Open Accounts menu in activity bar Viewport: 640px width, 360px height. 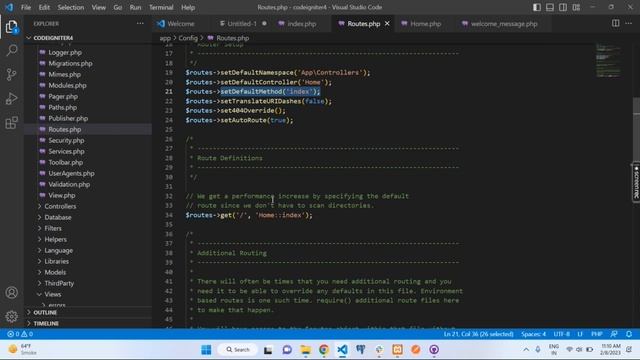(x=11, y=293)
